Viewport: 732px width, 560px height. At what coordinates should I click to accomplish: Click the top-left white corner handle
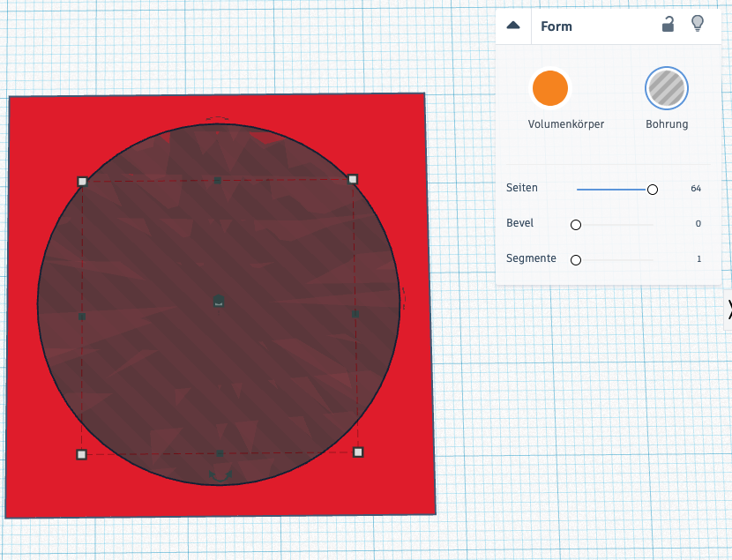coord(82,182)
